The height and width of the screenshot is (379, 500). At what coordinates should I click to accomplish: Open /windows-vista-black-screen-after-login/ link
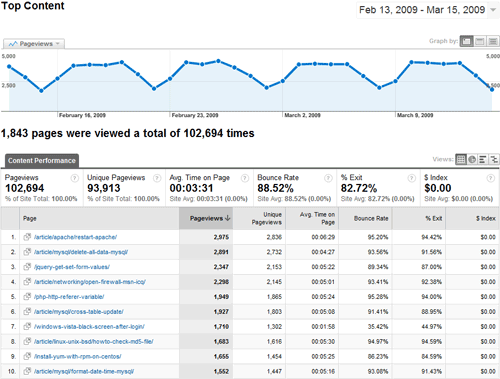pos(89,327)
